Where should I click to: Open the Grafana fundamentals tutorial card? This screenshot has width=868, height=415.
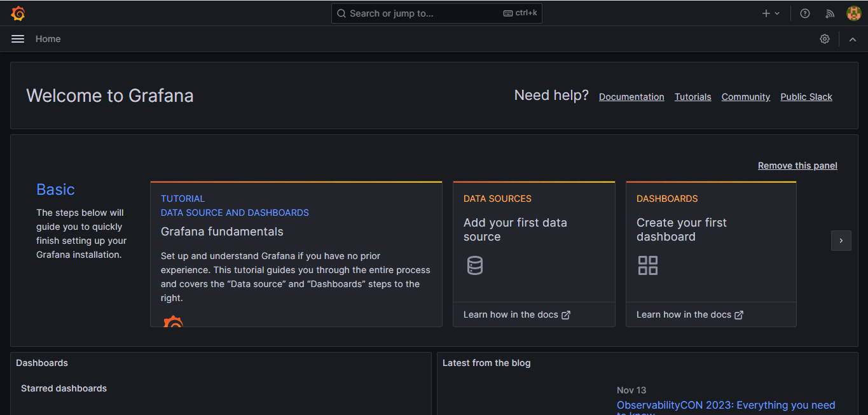tap(222, 232)
